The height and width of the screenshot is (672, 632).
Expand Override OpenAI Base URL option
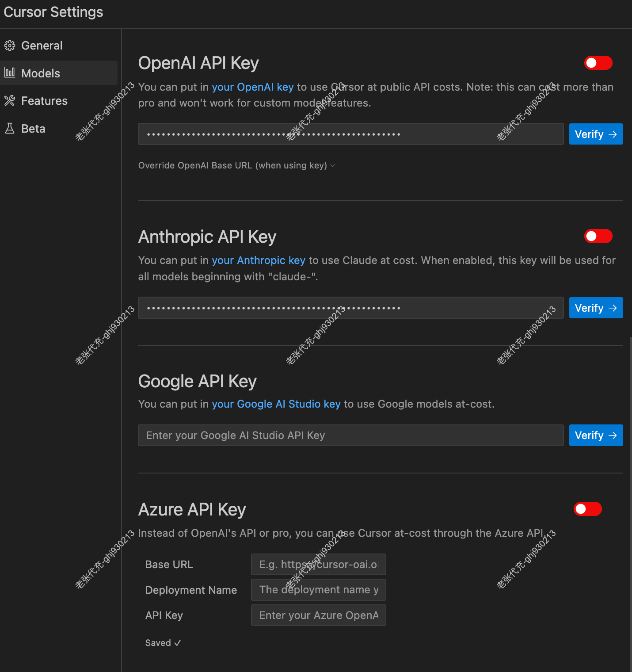click(x=237, y=165)
